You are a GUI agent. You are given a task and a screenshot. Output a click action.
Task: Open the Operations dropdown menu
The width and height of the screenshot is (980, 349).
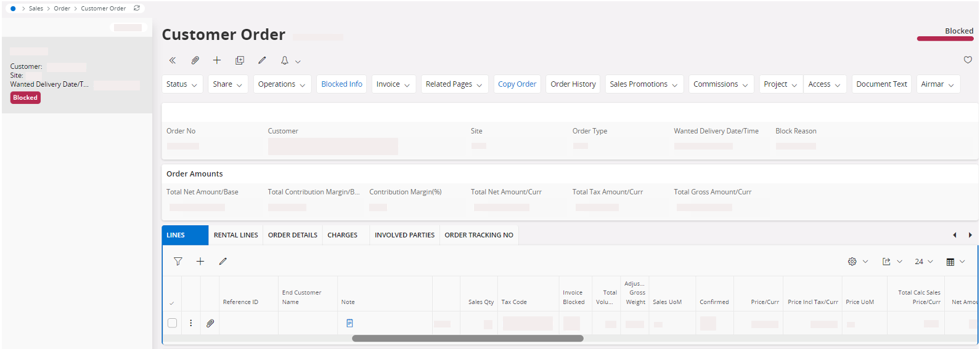[282, 84]
